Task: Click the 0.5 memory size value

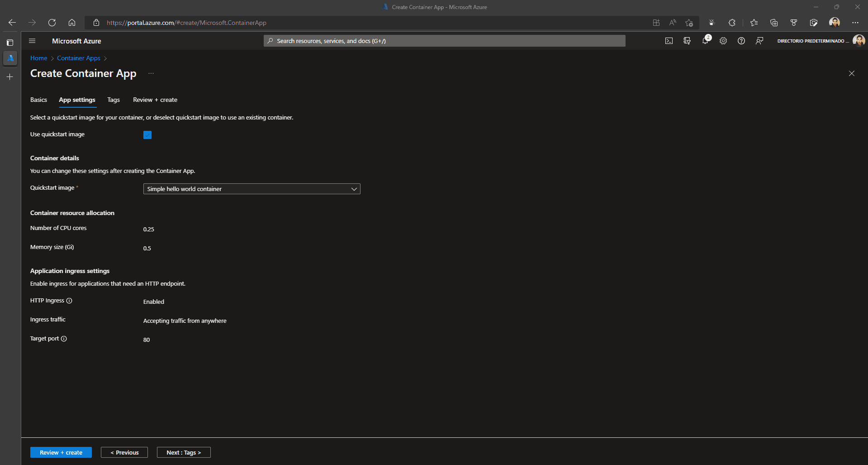Action: 147,248
